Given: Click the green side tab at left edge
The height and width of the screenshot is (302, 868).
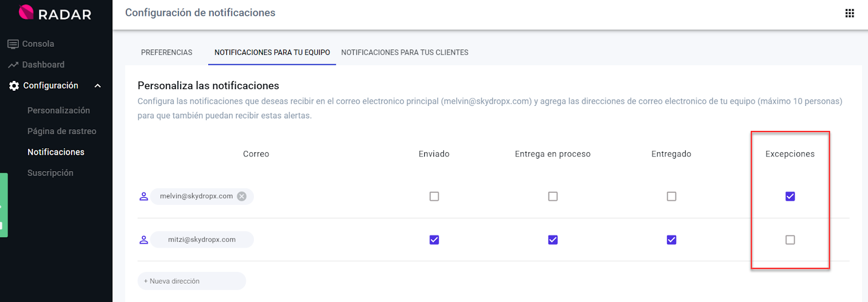Looking at the screenshot, I should point(4,205).
